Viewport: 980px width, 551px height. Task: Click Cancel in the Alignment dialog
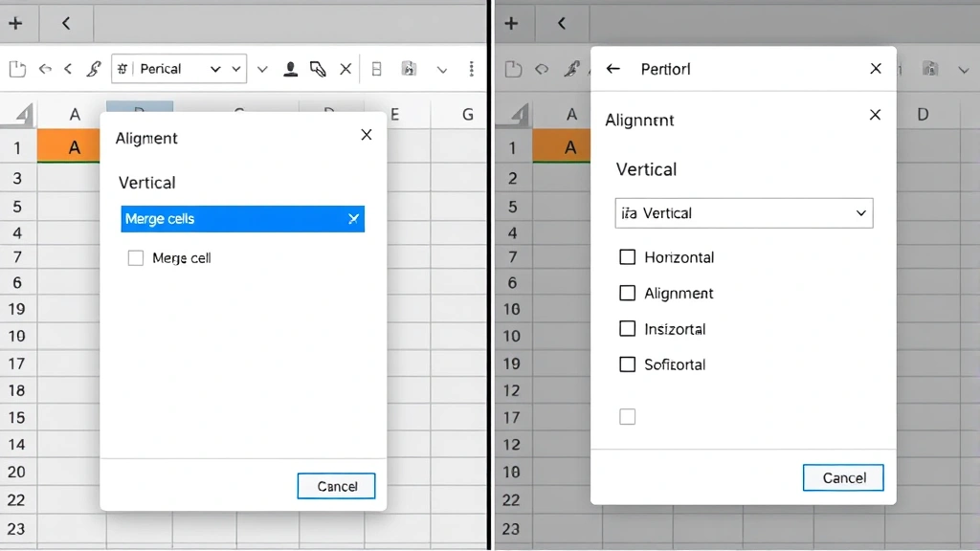point(336,486)
